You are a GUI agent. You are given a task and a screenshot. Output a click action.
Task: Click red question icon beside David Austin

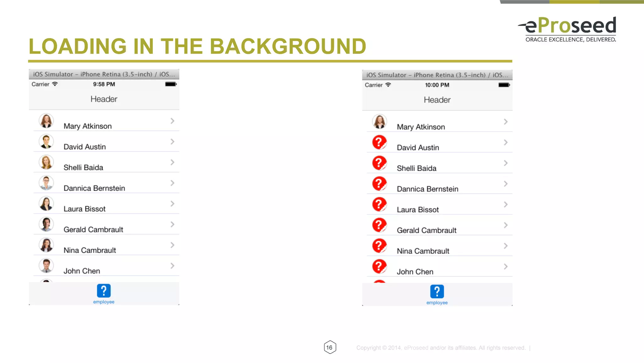[379, 142]
